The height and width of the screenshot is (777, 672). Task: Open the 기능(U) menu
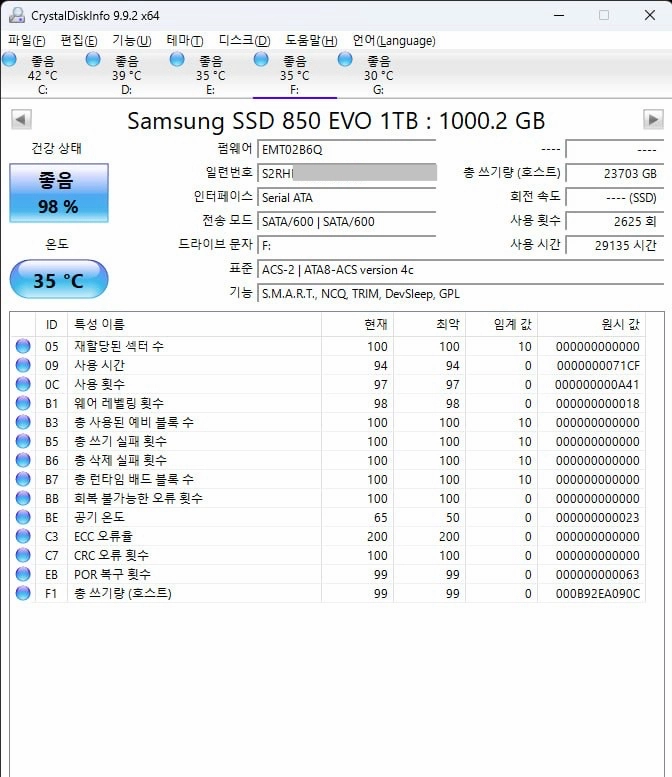click(131, 41)
